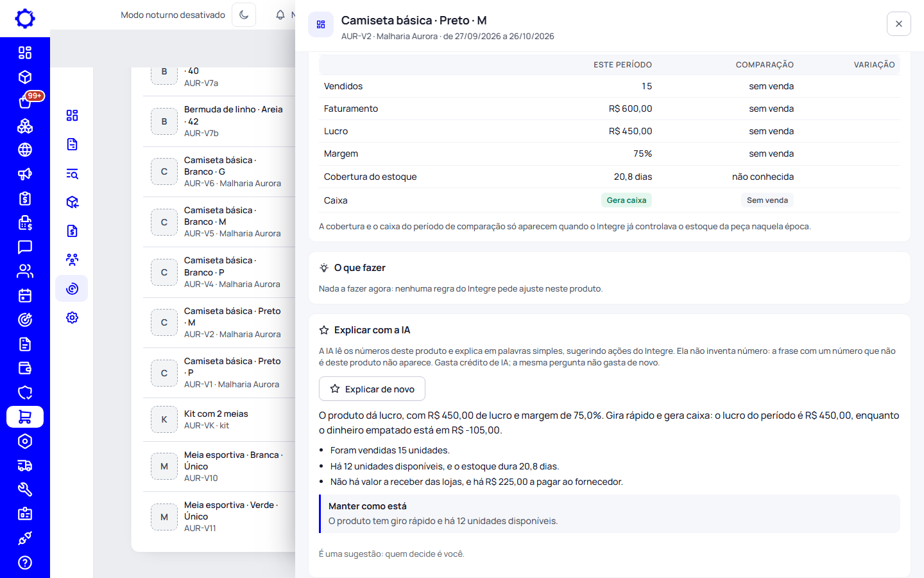The width and height of the screenshot is (924, 578).
Task: Select Meia esportiva Verde Único row
Action: pyautogui.click(x=219, y=516)
